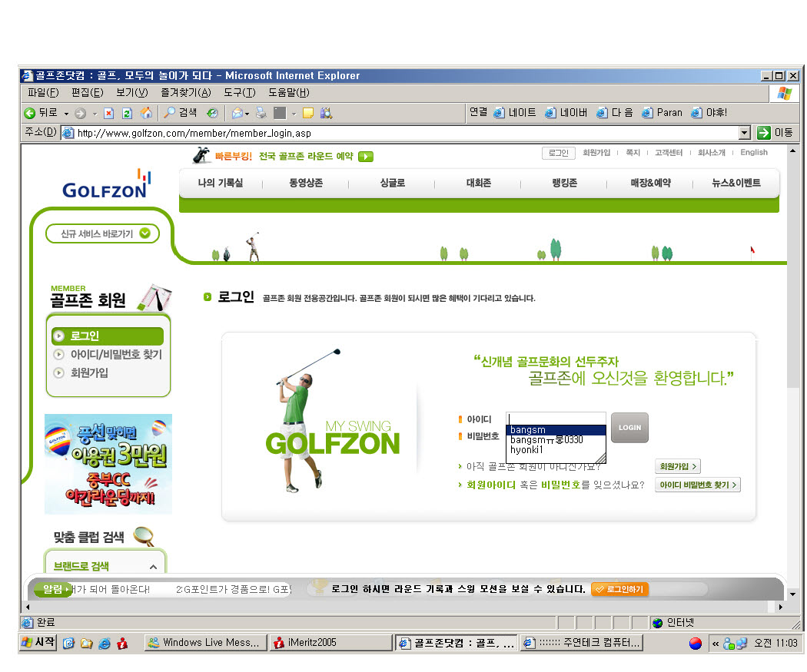Open the 랭킹존 nav tab

tap(565, 183)
